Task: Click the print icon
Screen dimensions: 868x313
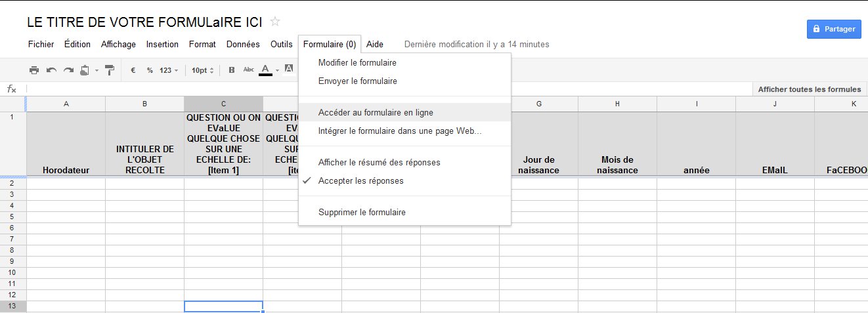Action: (x=34, y=70)
